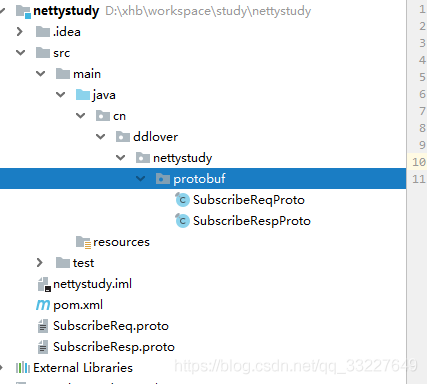The height and width of the screenshot is (384, 427).
Task: Click the SubscribeResp.proto file icon
Action: point(43,347)
